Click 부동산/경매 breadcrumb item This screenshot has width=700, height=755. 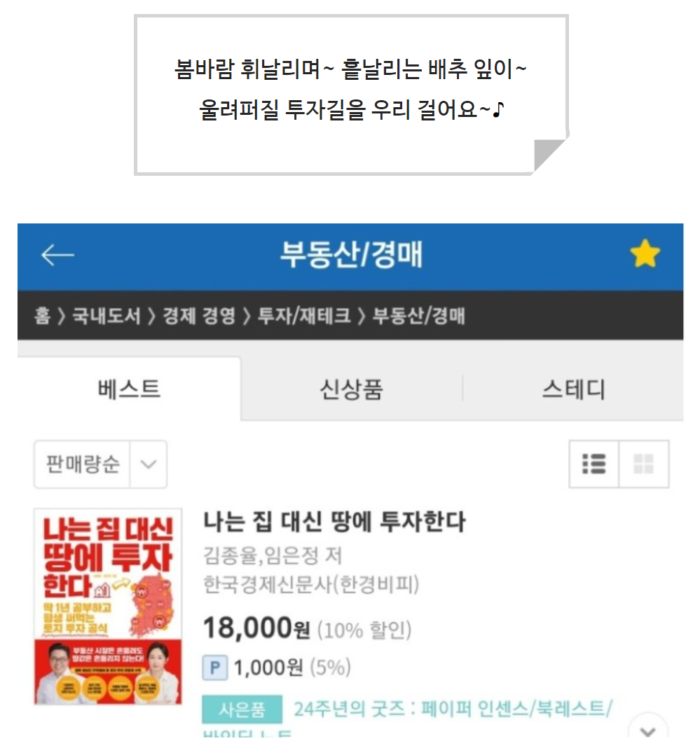[418, 316]
